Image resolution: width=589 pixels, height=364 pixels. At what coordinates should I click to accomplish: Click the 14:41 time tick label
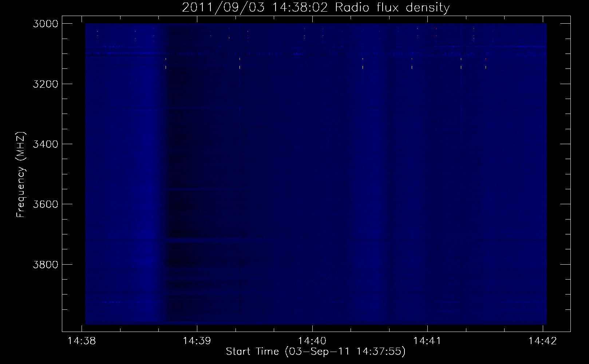point(427,341)
